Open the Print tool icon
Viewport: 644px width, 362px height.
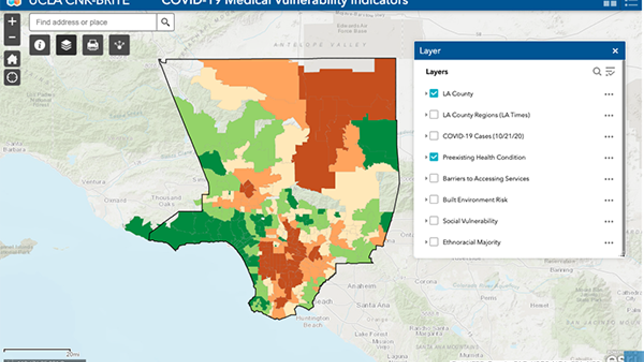click(91, 45)
